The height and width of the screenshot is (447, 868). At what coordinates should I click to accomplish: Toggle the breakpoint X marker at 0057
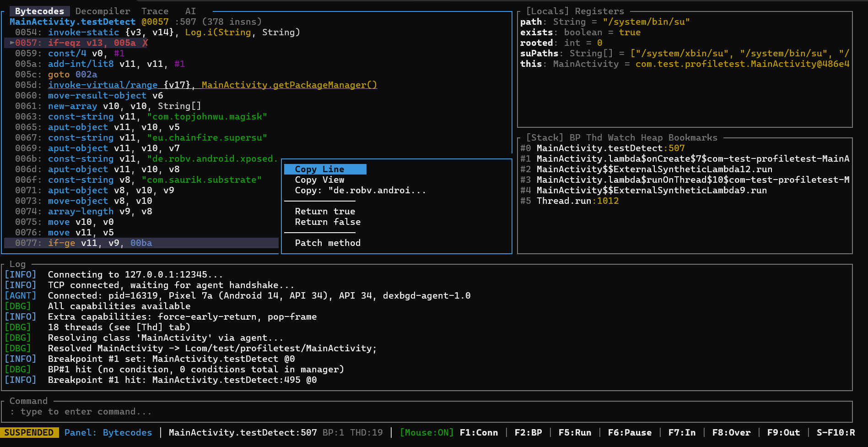[x=145, y=43]
